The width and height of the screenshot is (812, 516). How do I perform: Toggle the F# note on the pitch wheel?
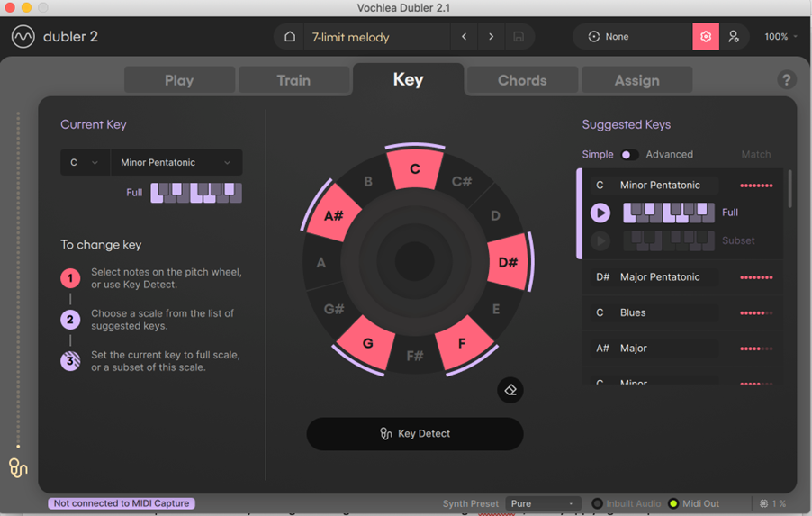tap(415, 356)
